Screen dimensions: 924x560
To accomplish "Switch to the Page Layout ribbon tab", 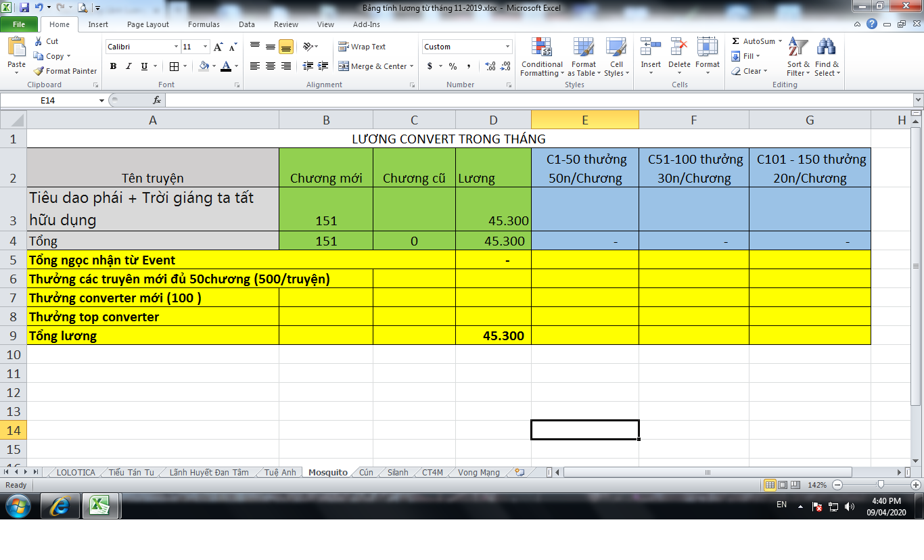I will [148, 24].
